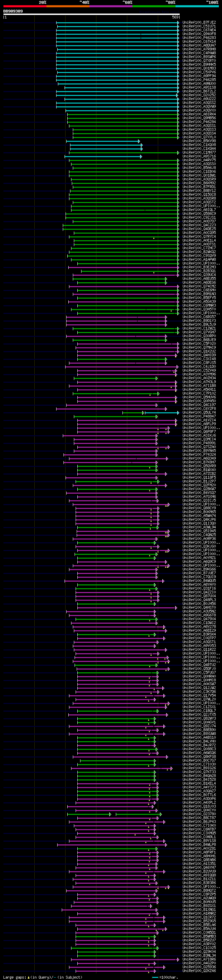Select the UniRef100_B4VSQ7 label
Viewport: 222px width, 980px height.
click(199, 493)
